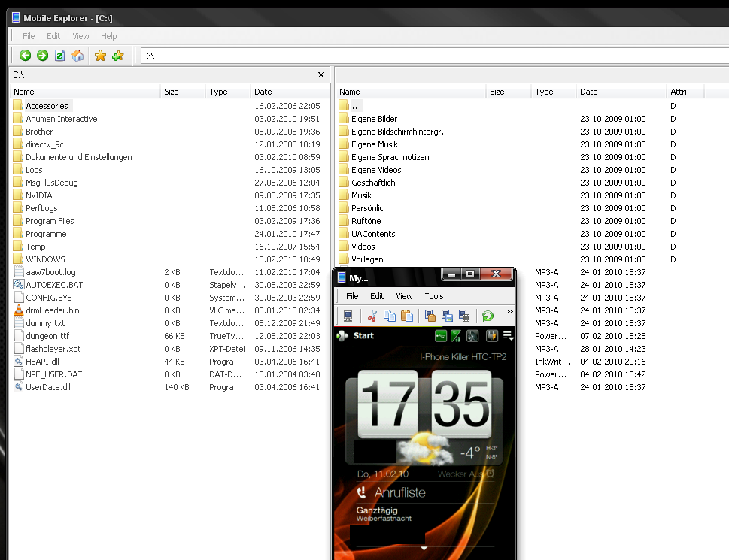The width and height of the screenshot is (729, 560).
Task: Go to the home folder
Action: tap(77, 56)
